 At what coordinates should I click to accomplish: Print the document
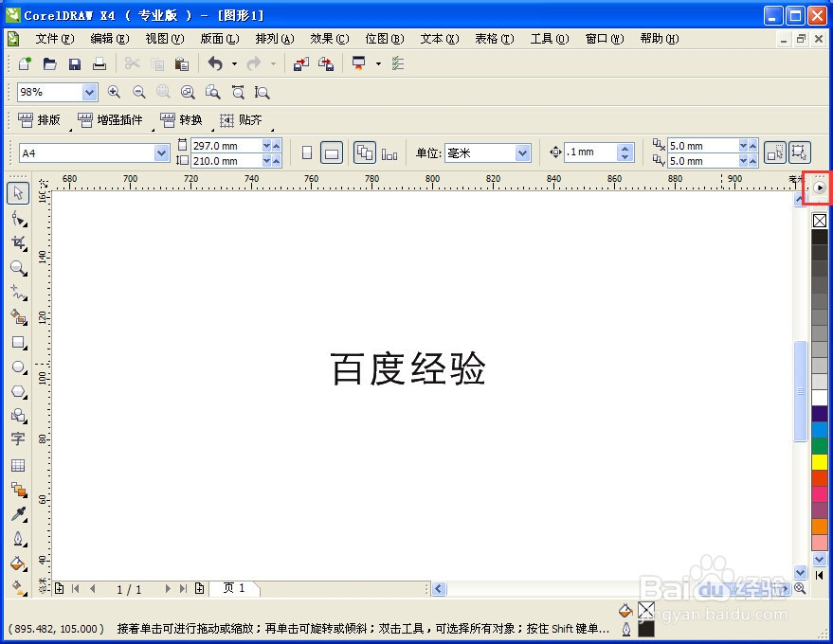[100, 64]
